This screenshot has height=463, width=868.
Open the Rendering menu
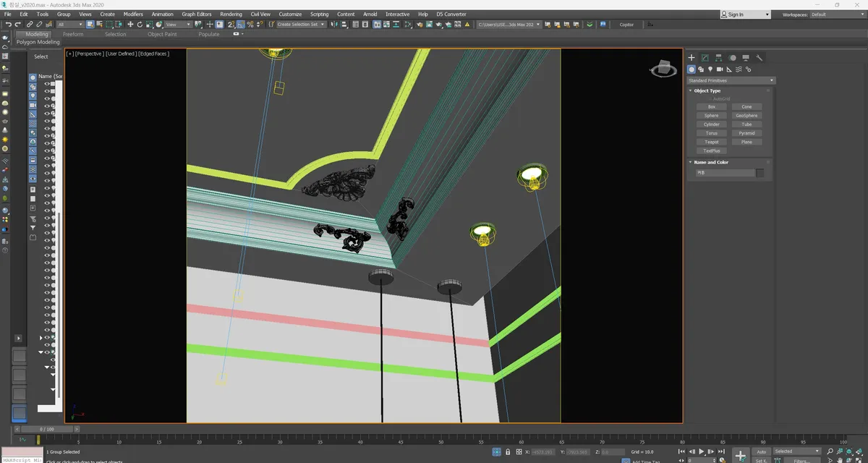click(x=231, y=14)
